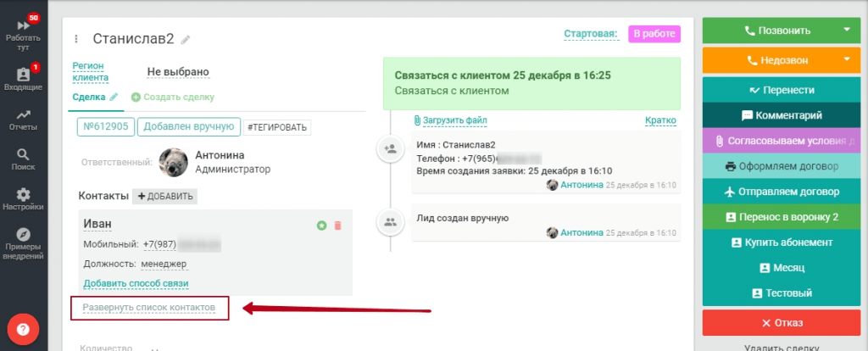
Task: Select the ДОБАВИТЬ contact button
Action: click(164, 196)
